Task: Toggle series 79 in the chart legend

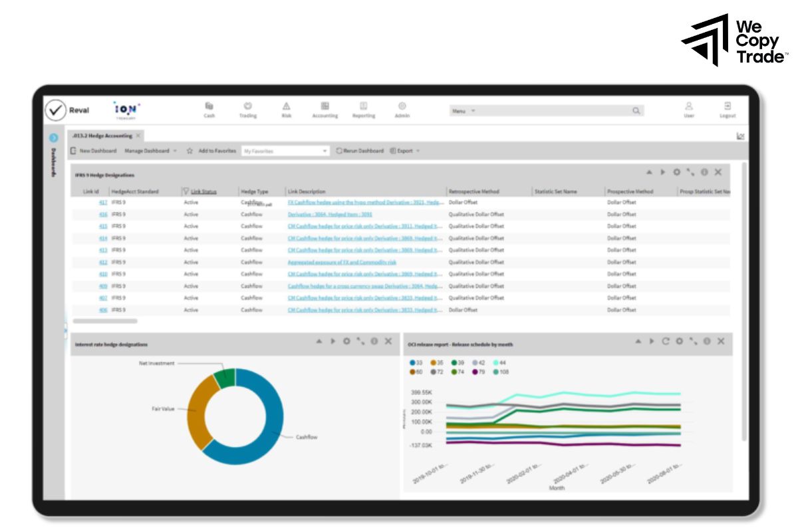Action: tap(475, 372)
